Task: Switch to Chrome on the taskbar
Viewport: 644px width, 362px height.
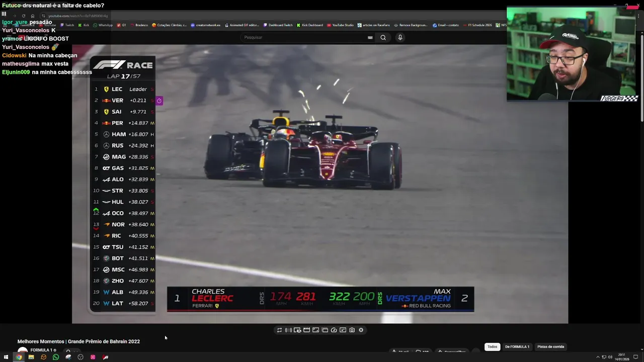Action: pyautogui.click(x=19, y=357)
